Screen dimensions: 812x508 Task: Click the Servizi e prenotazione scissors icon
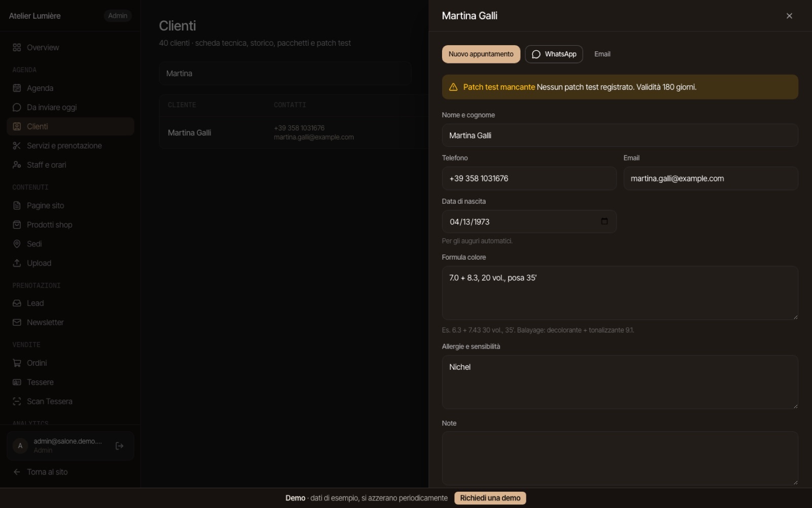[17, 146]
